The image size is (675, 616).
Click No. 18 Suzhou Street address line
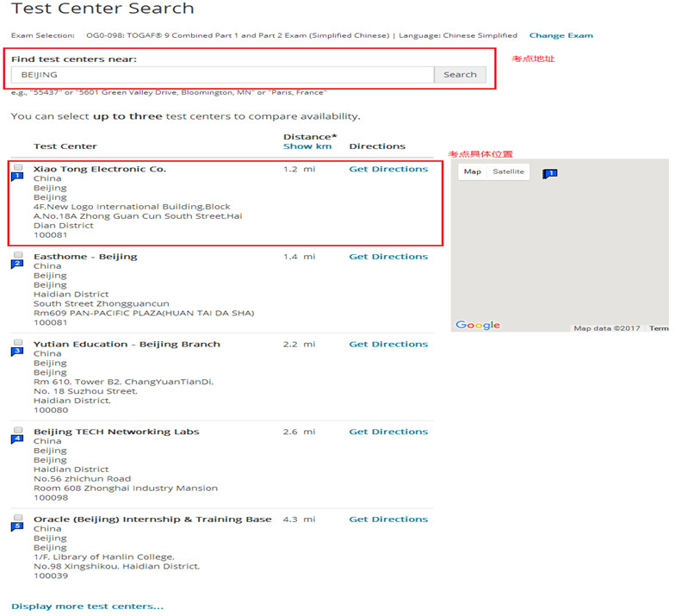[x=86, y=391]
